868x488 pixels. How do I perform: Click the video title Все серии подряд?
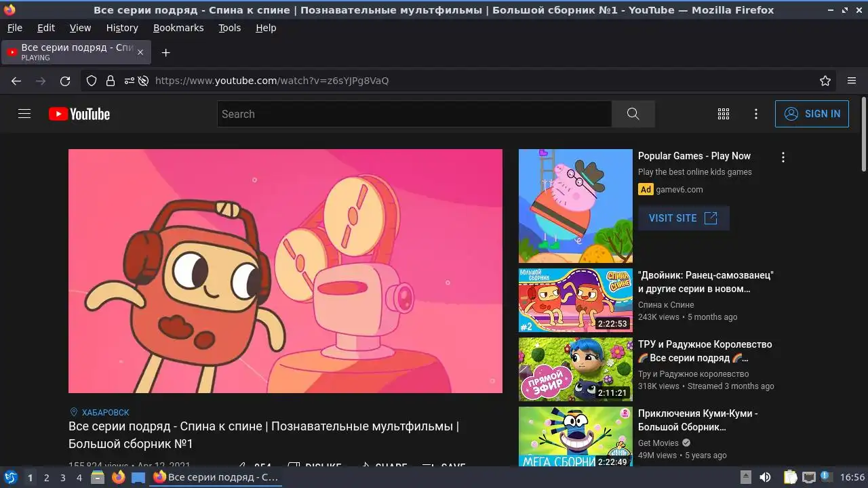(x=264, y=435)
